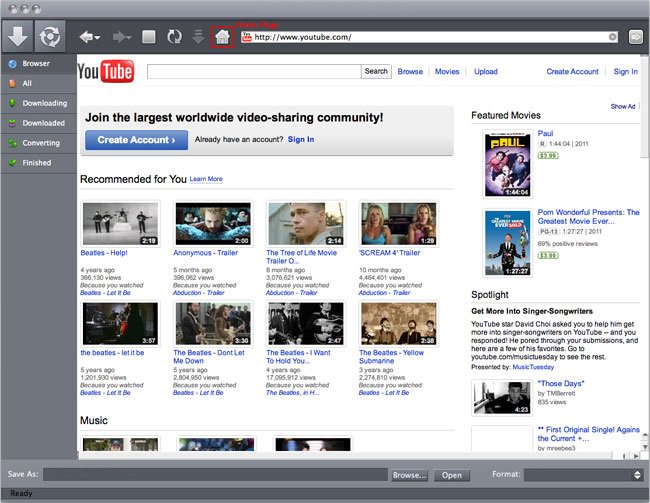Show the Converting list in the sidebar

39,143
